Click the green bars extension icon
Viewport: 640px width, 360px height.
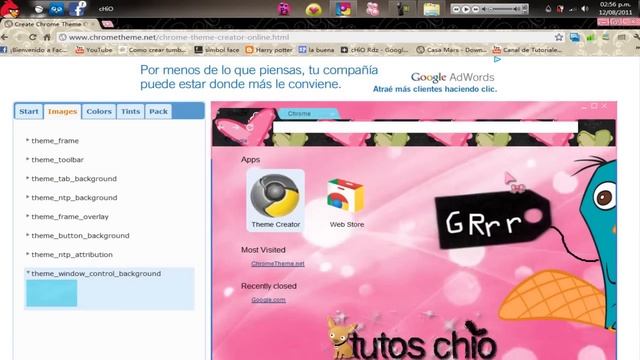[590, 38]
